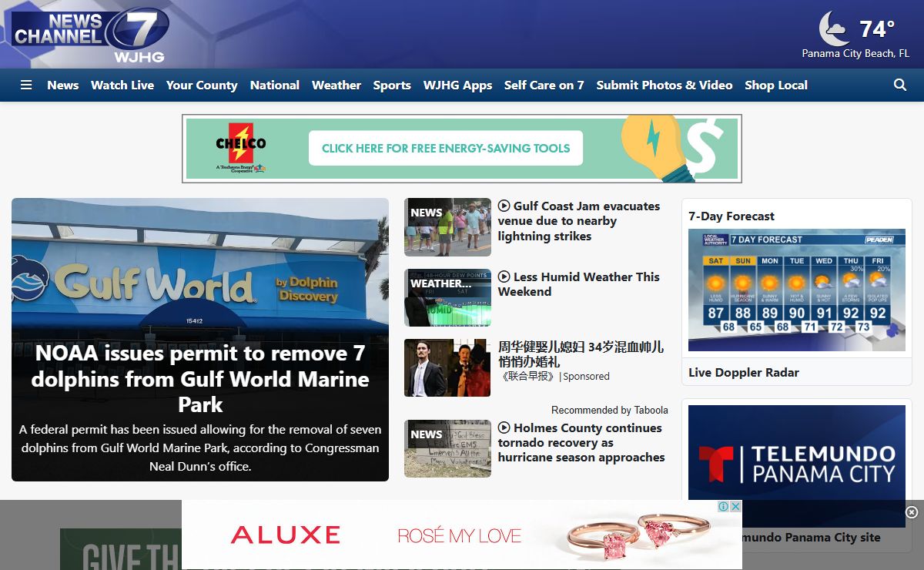The image size is (924, 570).
Task: Open the hamburger menu icon
Action: 26,85
